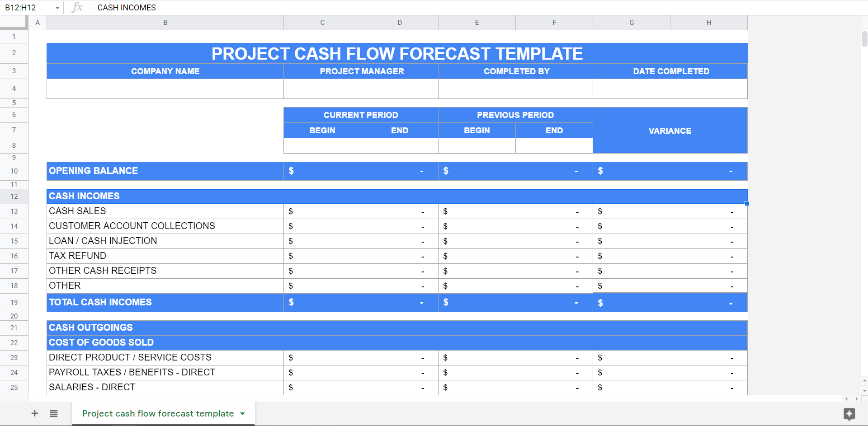Click the DATE COMPLETED header cell
Image resolution: width=868 pixels, height=426 pixels.
pos(670,71)
